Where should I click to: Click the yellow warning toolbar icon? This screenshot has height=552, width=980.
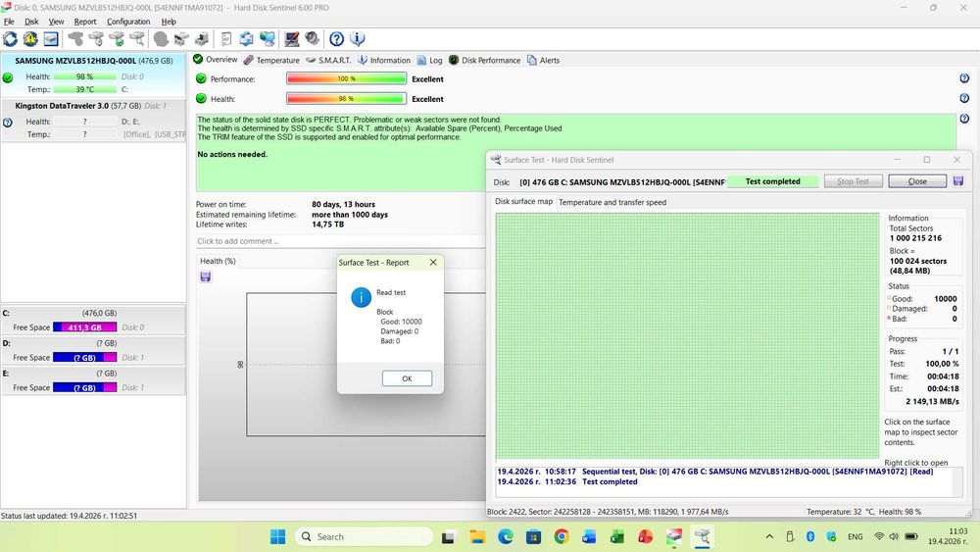(x=30, y=39)
